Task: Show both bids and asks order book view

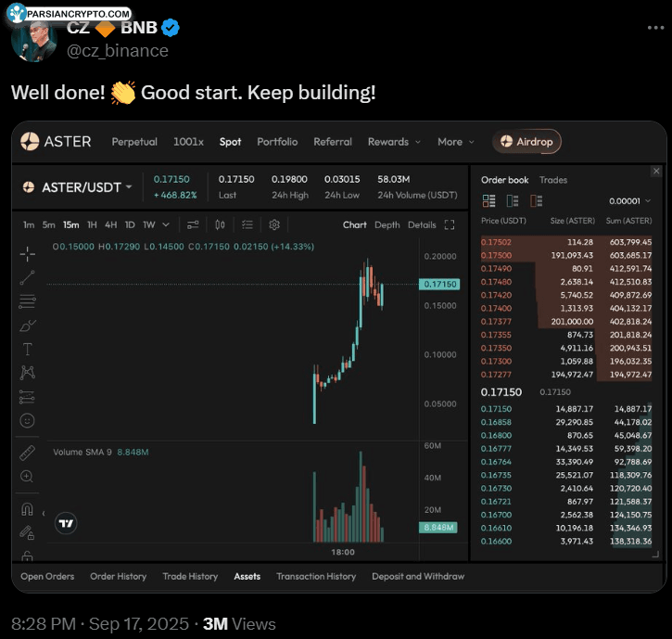Action: point(488,200)
